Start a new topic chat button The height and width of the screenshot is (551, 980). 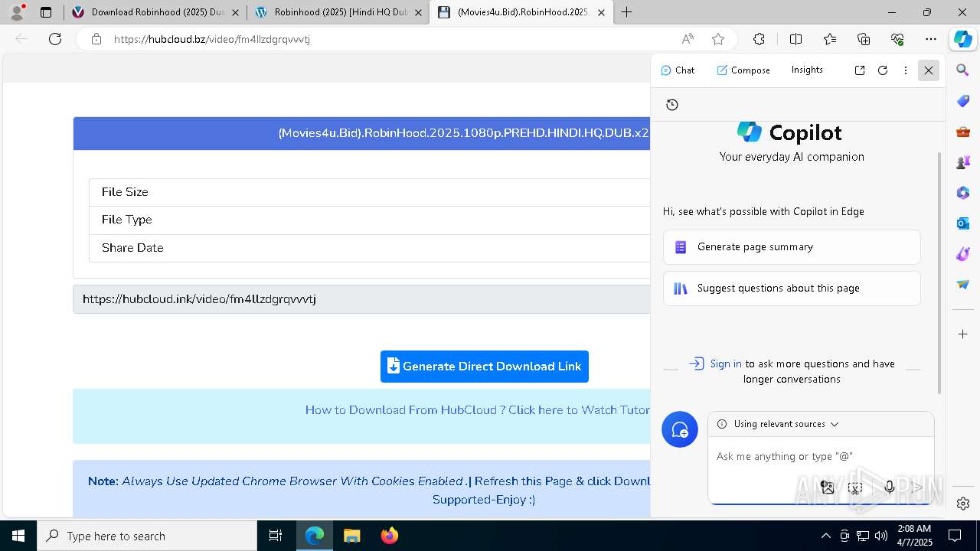point(680,429)
